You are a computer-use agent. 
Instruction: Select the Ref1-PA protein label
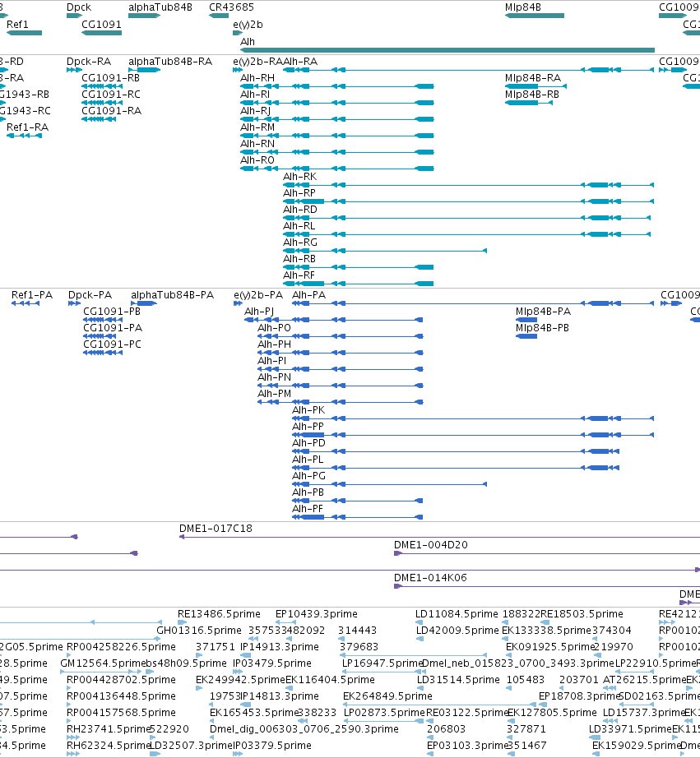click(32, 295)
